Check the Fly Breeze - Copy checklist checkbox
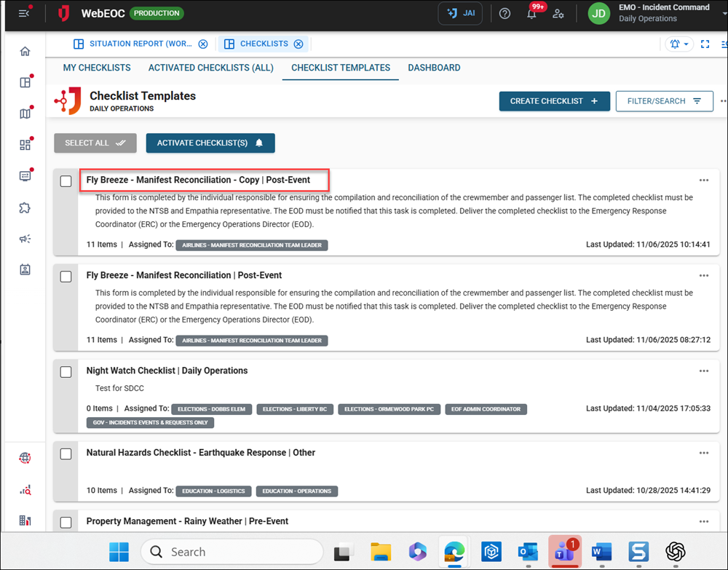 66,181
